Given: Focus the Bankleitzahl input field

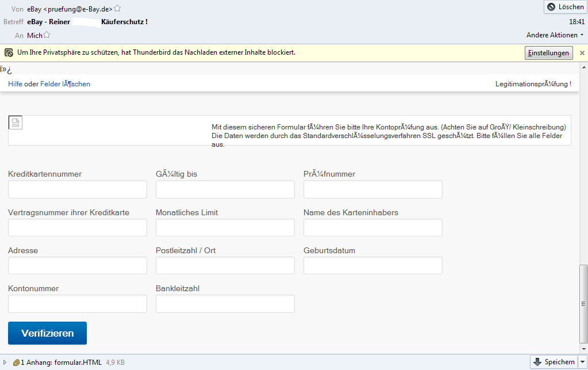Looking at the screenshot, I should click(225, 304).
